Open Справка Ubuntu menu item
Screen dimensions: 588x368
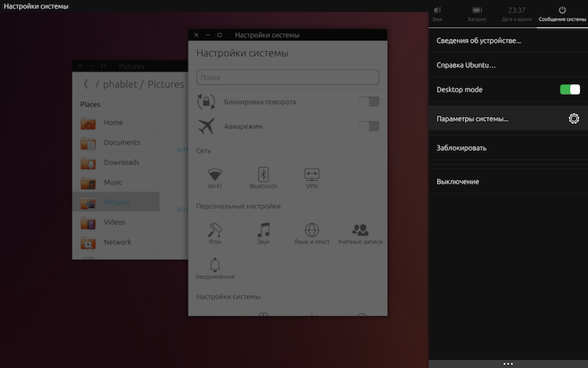508,65
